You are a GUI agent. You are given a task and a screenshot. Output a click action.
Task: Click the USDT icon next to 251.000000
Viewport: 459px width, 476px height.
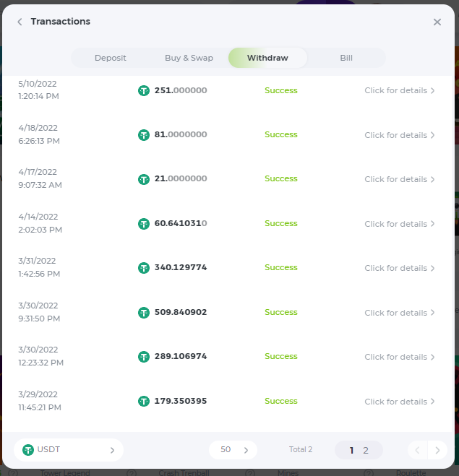click(x=144, y=91)
